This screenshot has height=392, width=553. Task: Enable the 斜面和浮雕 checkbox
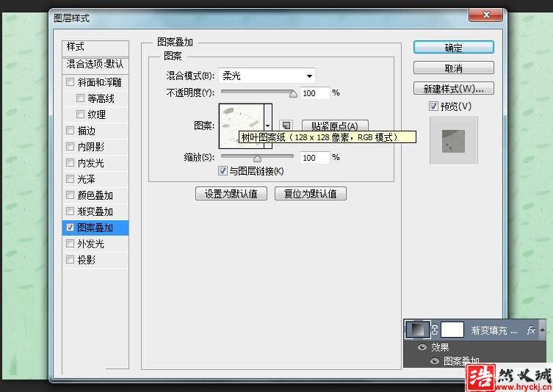tap(71, 82)
